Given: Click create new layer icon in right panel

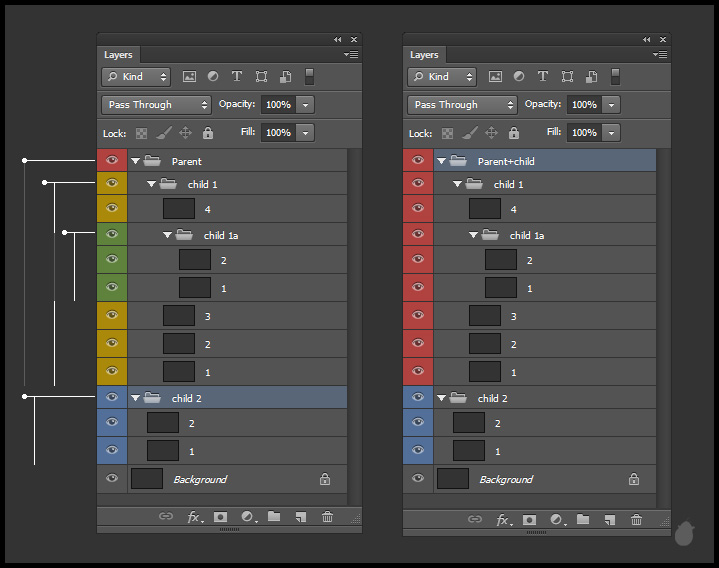Looking at the screenshot, I should pos(610,519).
